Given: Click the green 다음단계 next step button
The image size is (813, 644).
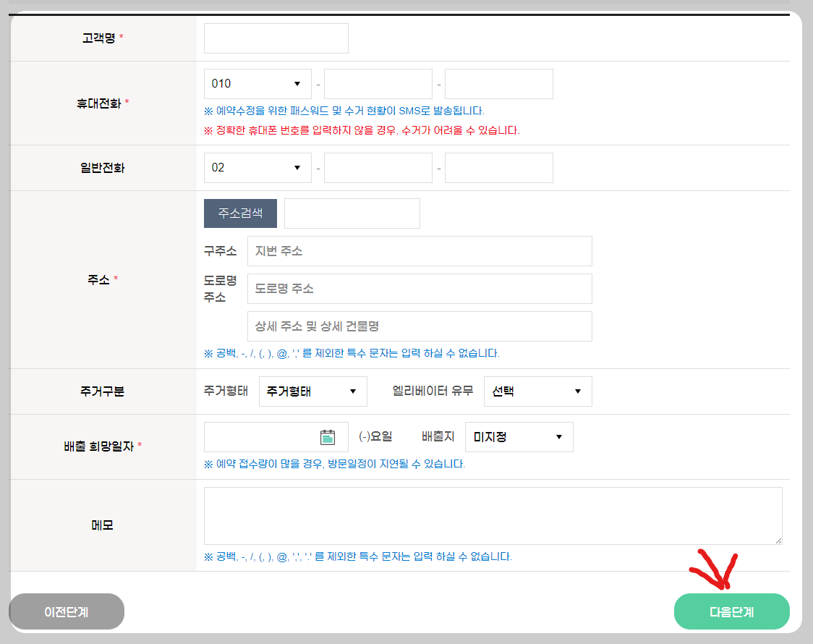Looking at the screenshot, I should (x=731, y=611).
